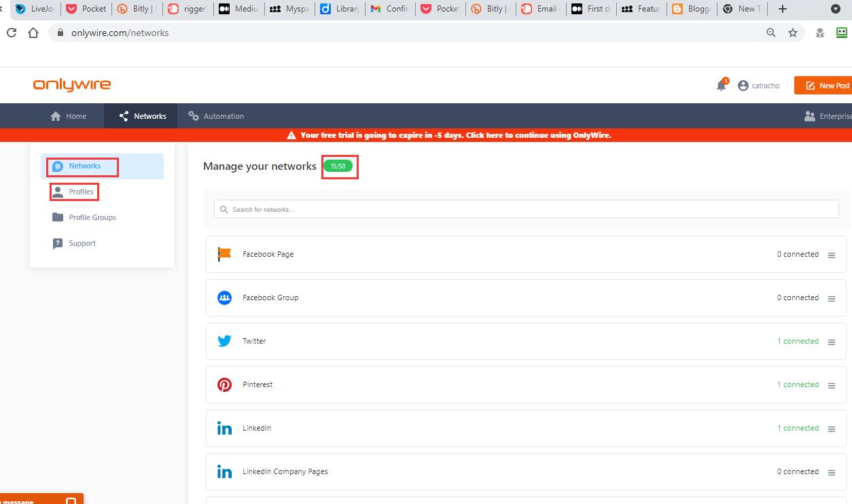Open Profiles in the left sidebar
The image size is (852, 504).
click(x=73, y=192)
